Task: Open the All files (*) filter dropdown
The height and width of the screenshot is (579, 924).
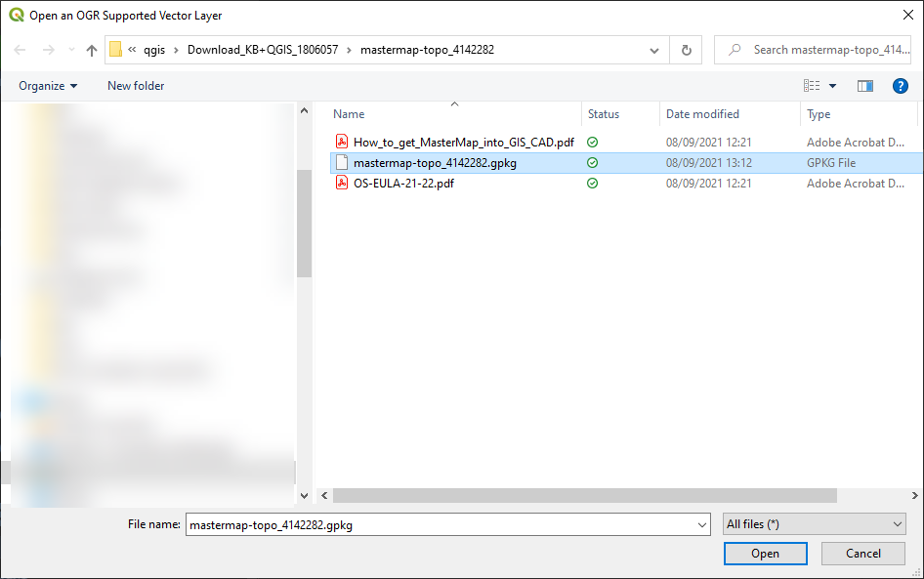Action: [815, 524]
